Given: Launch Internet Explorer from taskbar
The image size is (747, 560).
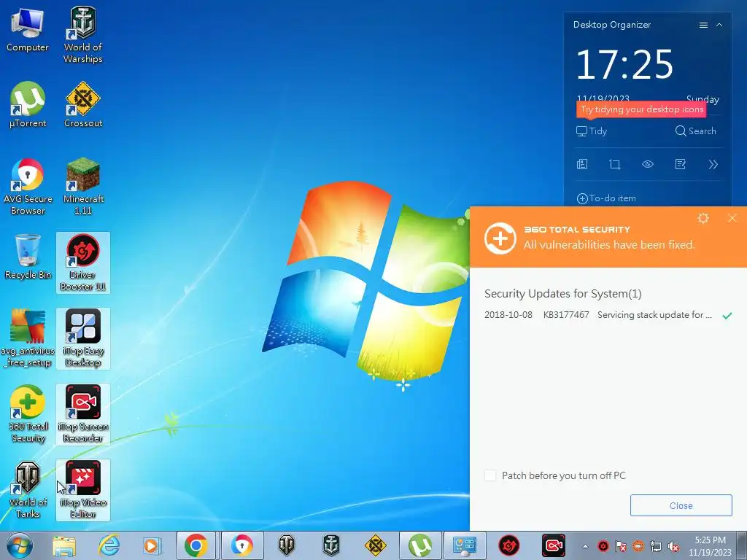Looking at the screenshot, I should [109, 545].
